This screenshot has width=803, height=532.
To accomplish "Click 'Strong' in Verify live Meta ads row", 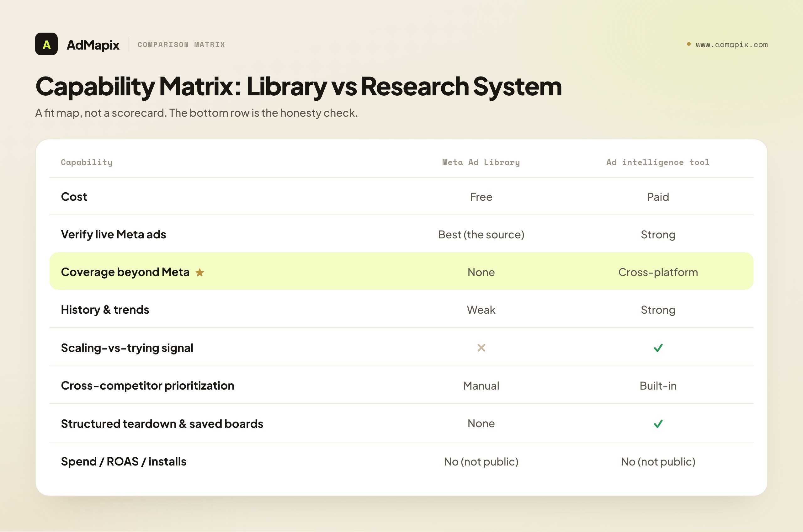I will pyautogui.click(x=658, y=235).
